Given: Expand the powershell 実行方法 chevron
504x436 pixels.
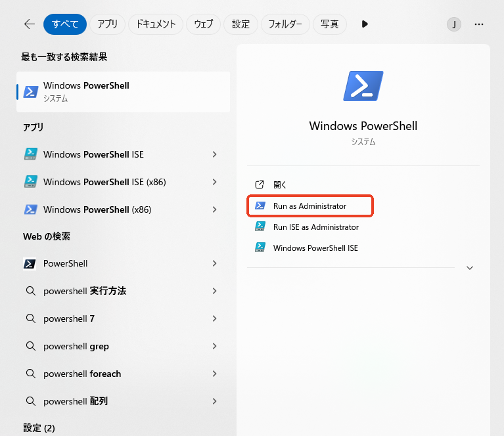Looking at the screenshot, I should 214,291.
